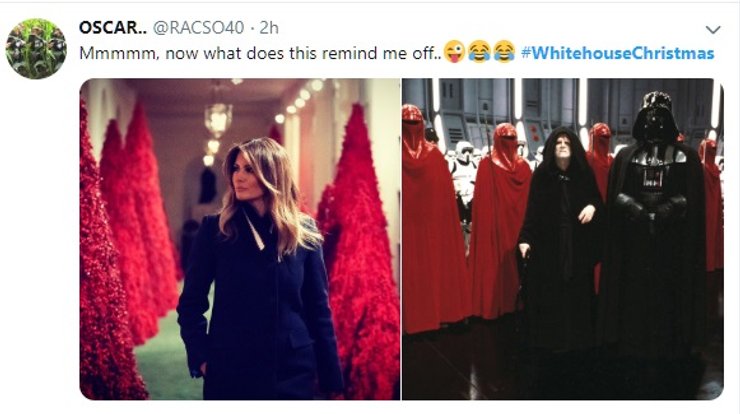
Task: Click the second laughing-crying emoji
Action: pyautogui.click(x=504, y=52)
